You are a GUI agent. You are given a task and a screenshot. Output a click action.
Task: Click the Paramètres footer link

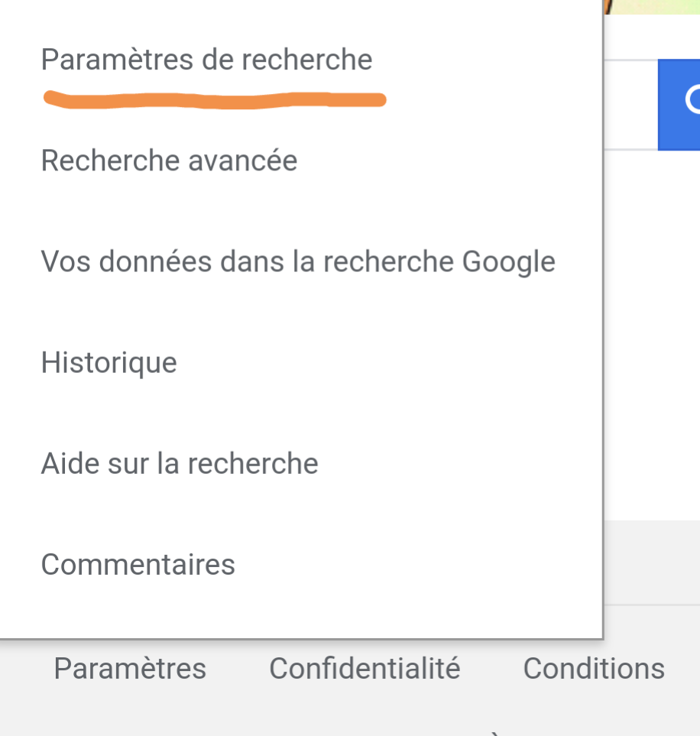pos(130,669)
